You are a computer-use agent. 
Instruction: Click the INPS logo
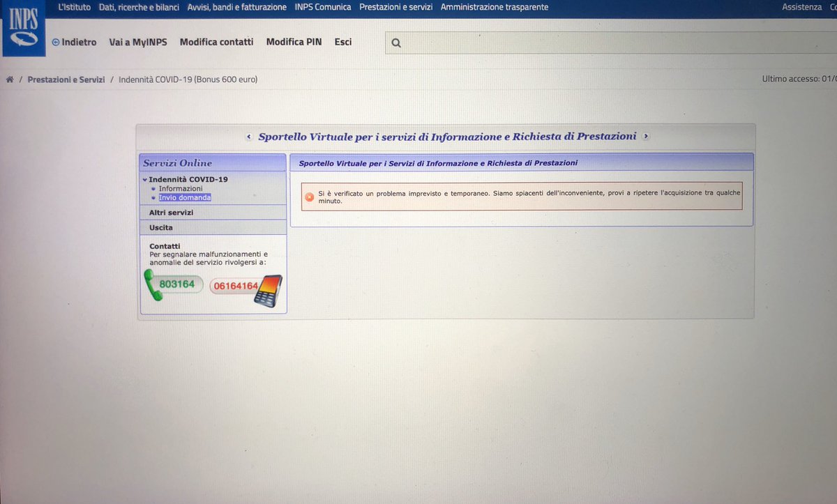pos(24,29)
